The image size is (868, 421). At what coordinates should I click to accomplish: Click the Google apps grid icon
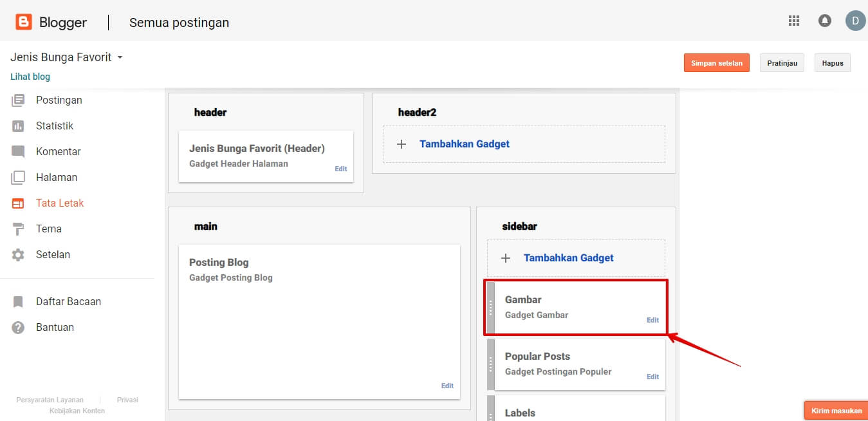793,21
